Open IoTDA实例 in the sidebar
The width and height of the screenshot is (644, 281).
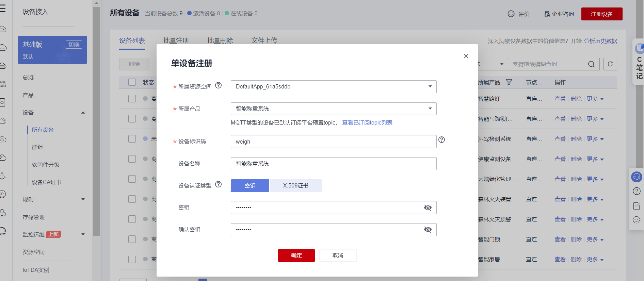[36, 270]
